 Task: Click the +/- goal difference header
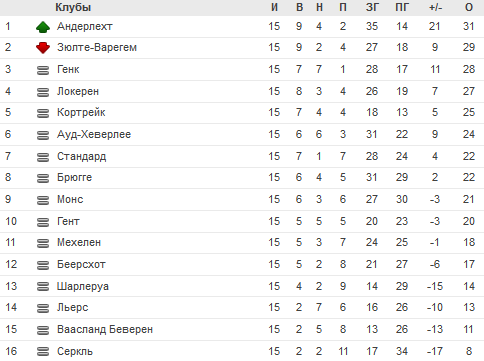click(x=435, y=7)
